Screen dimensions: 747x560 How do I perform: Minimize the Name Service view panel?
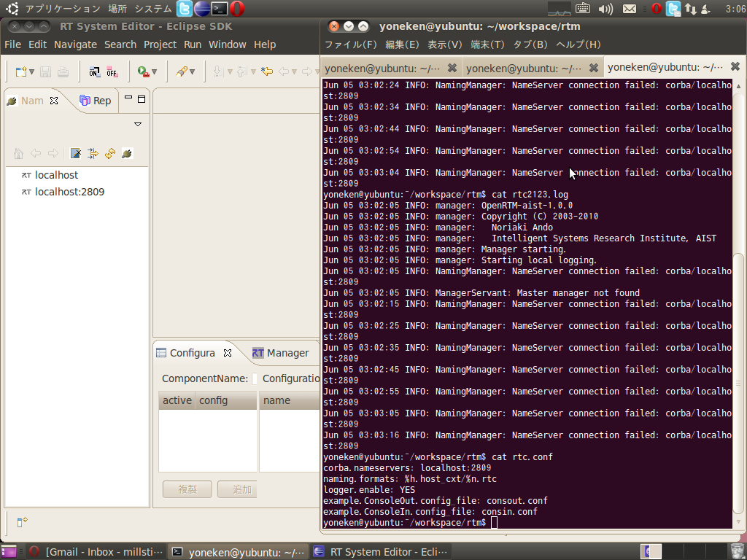[x=128, y=98]
